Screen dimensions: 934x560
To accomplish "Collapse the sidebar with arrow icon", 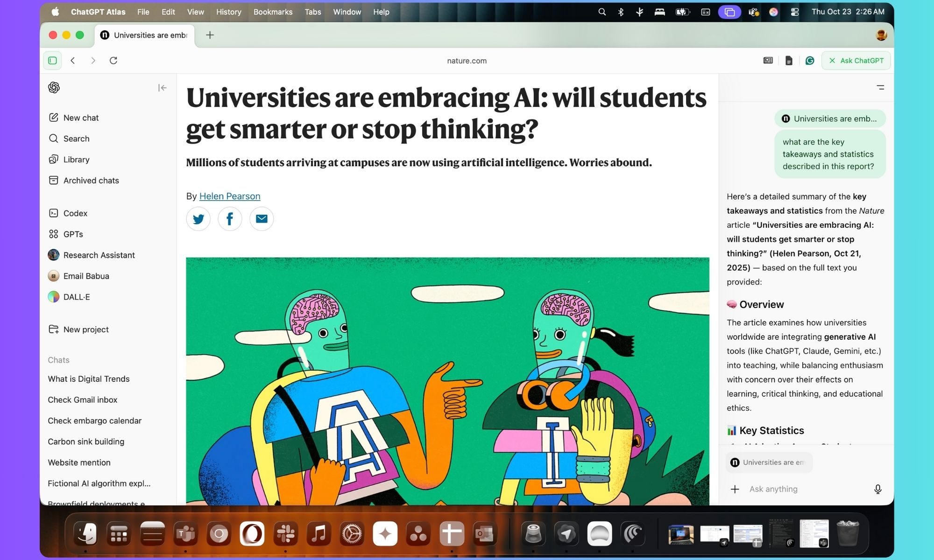I will [x=162, y=88].
